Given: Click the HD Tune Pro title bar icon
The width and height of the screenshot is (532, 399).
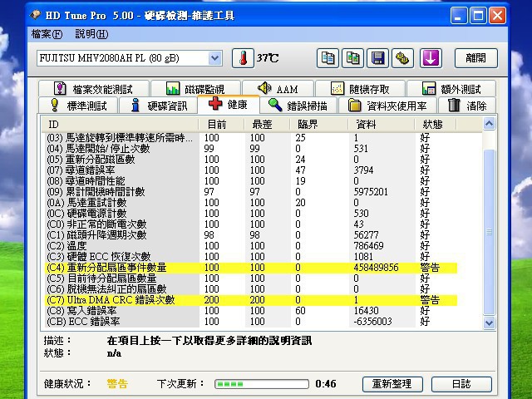Looking at the screenshot, I should [35, 15].
